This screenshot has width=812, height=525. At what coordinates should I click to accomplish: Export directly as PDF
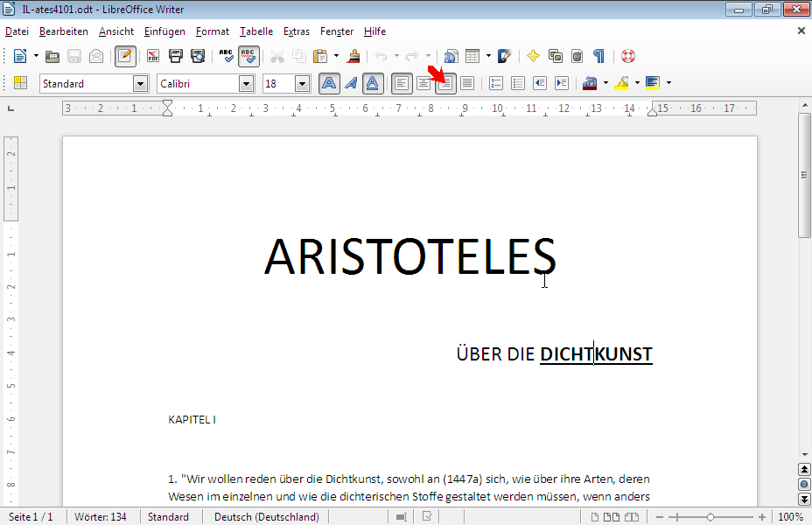tap(153, 56)
